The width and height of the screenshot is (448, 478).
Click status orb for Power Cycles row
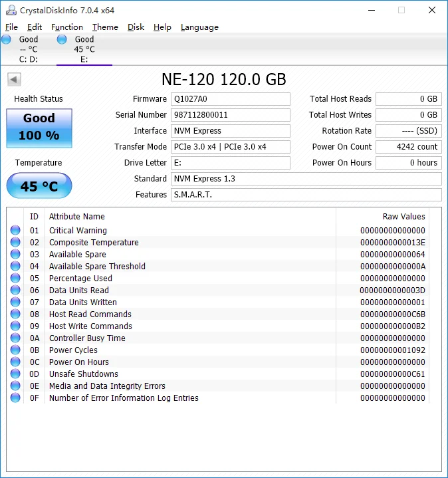(15, 350)
